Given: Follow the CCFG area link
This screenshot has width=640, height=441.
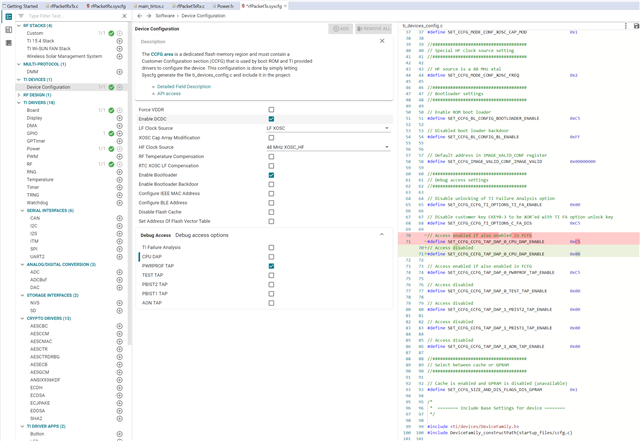Looking at the screenshot, I should pyautogui.click(x=162, y=54).
